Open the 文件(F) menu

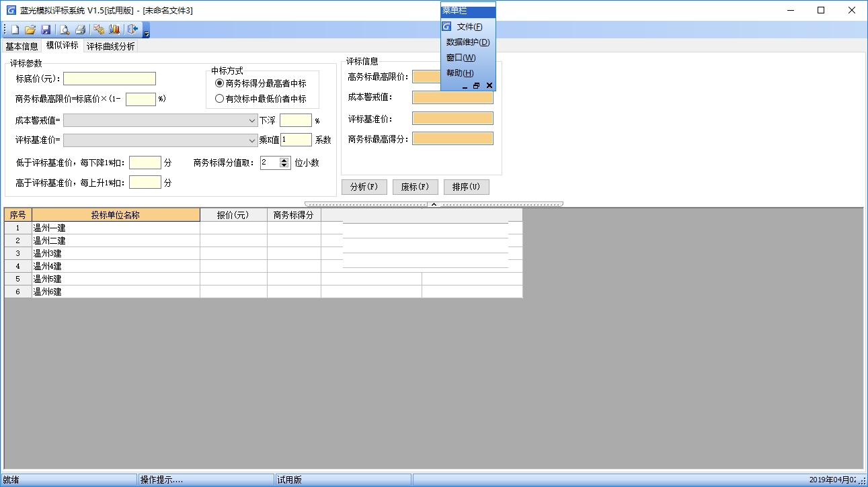click(x=469, y=27)
